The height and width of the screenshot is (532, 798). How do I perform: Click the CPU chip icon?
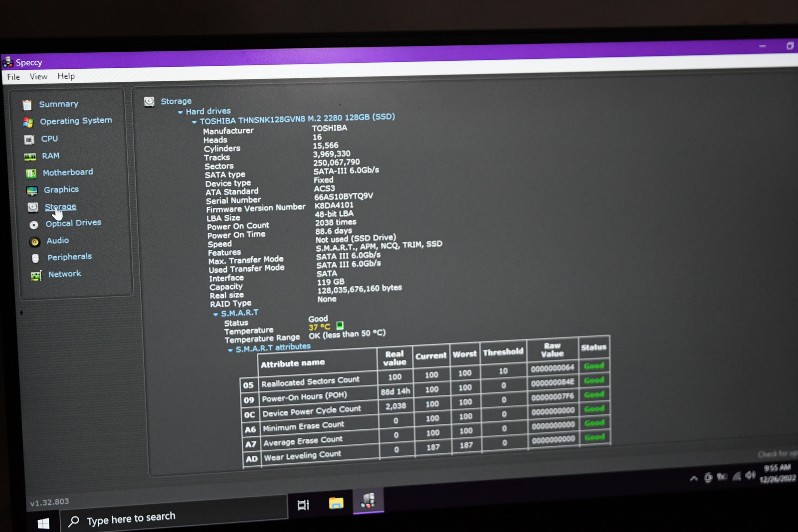(29, 140)
